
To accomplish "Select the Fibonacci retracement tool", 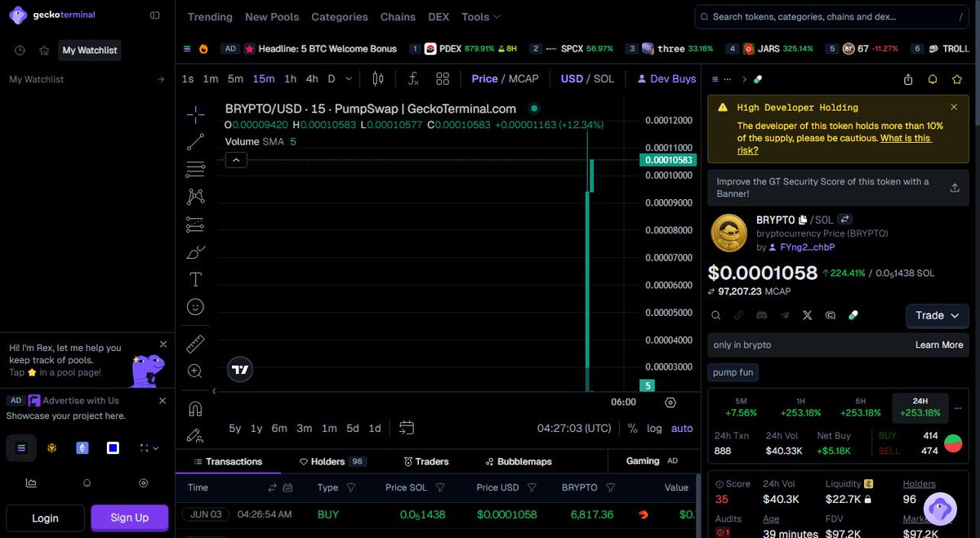I will pyautogui.click(x=195, y=170).
